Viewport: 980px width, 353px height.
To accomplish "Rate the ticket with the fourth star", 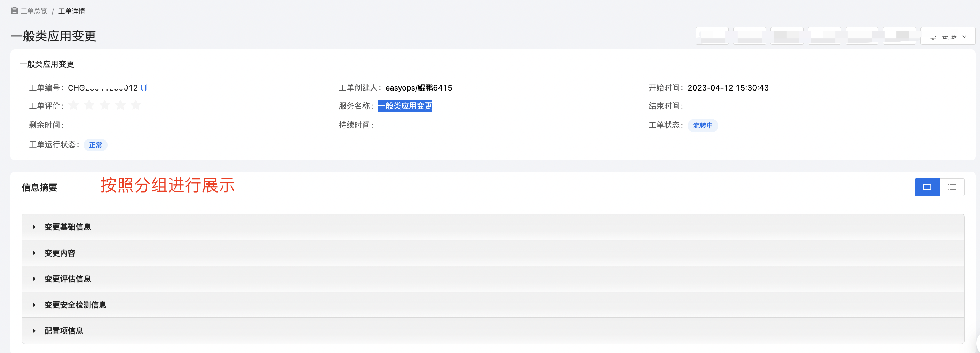I will click(120, 105).
